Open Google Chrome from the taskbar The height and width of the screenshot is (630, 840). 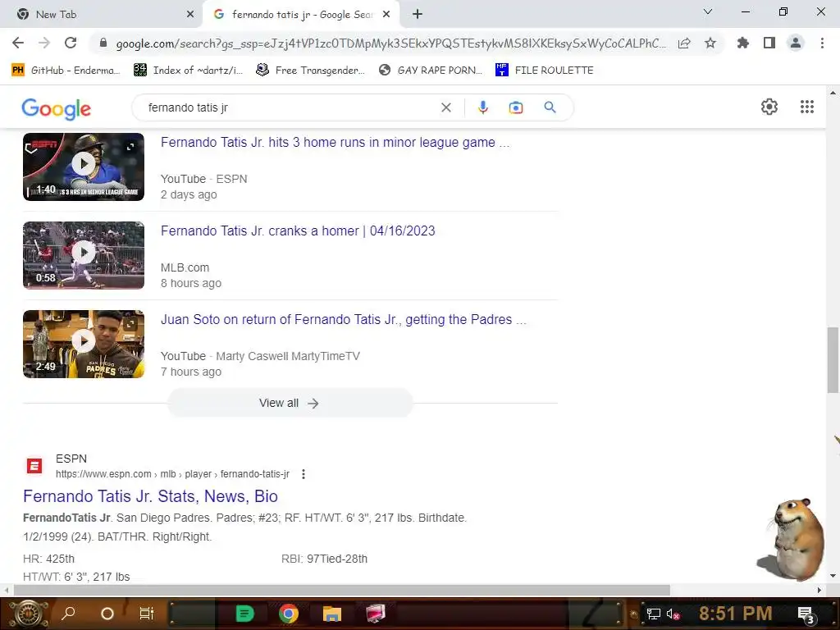[x=288, y=614]
